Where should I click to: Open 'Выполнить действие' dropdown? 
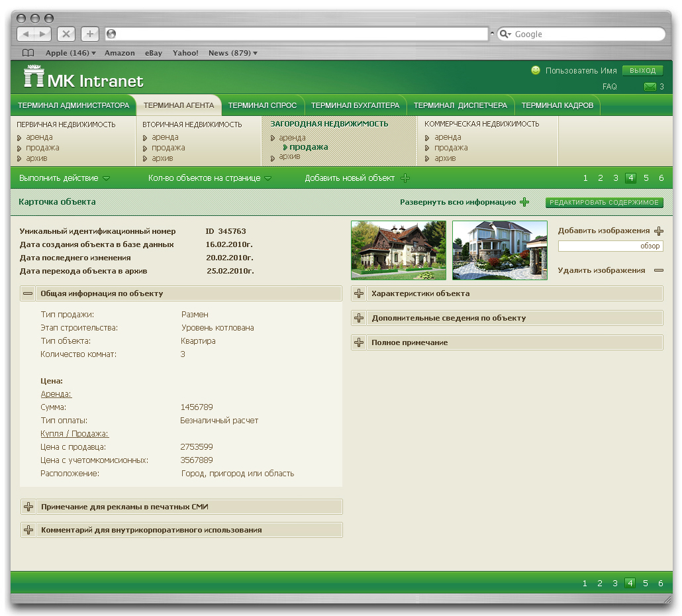pos(64,178)
